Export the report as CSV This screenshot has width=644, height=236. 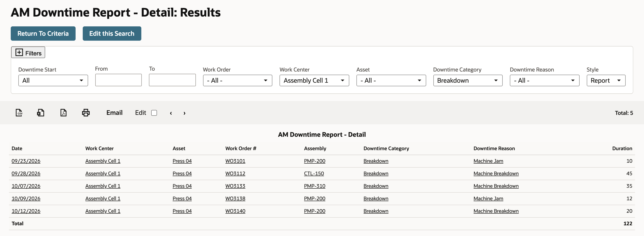(19, 113)
